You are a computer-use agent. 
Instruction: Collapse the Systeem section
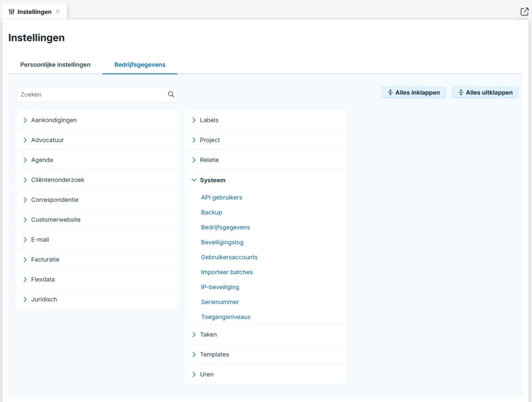click(x=265, y=180)
